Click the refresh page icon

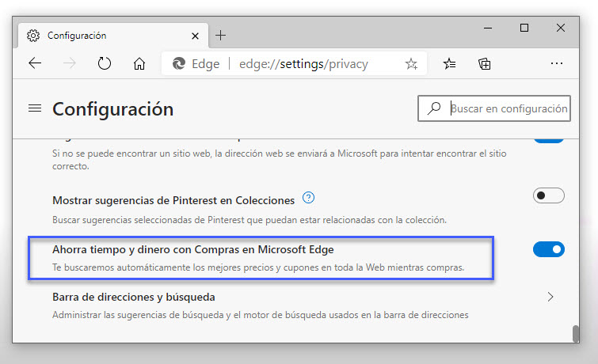click(104, 64)
